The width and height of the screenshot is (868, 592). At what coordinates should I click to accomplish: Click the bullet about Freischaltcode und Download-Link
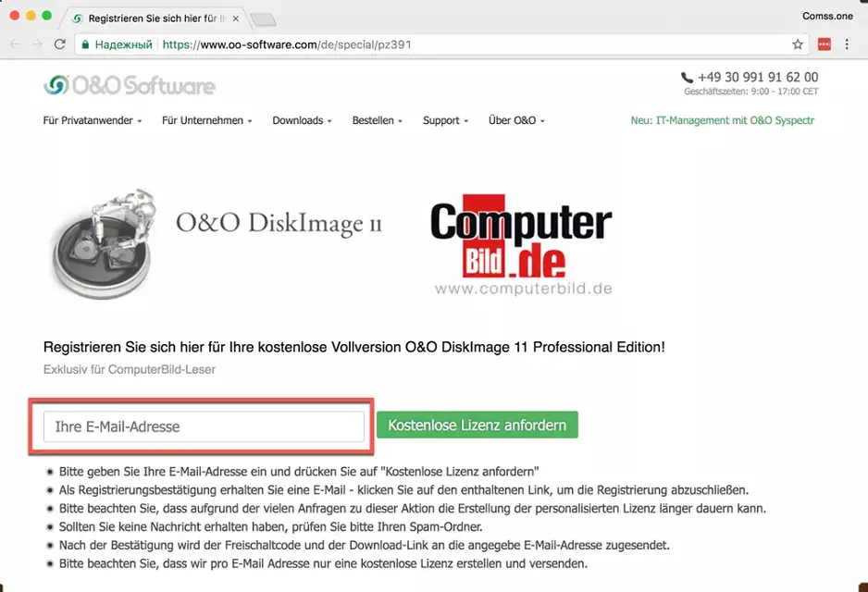click(x=365, y=546)
